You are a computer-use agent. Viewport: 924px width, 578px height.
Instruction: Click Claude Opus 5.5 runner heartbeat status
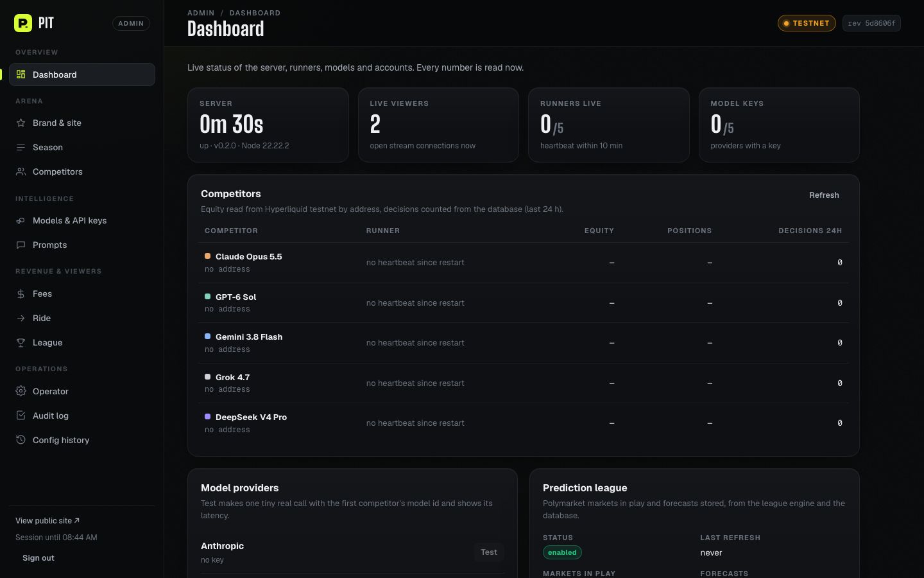415,263
